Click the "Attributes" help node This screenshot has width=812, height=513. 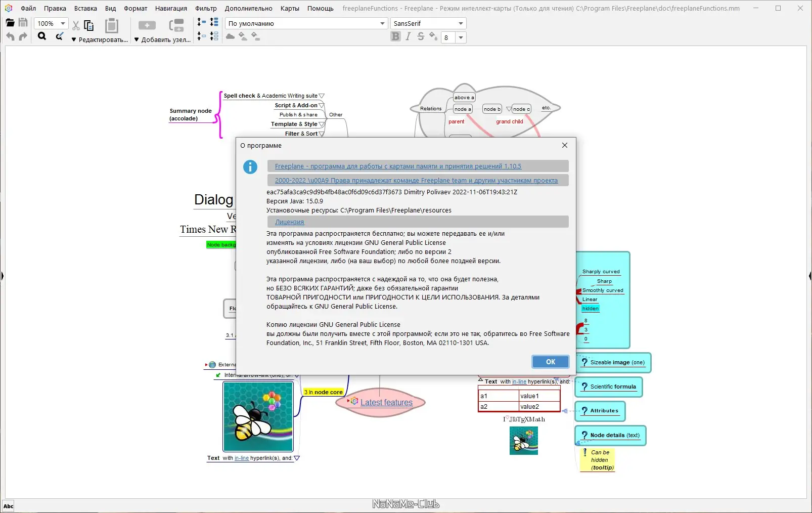pyautogui.click(x=600, y=411)
